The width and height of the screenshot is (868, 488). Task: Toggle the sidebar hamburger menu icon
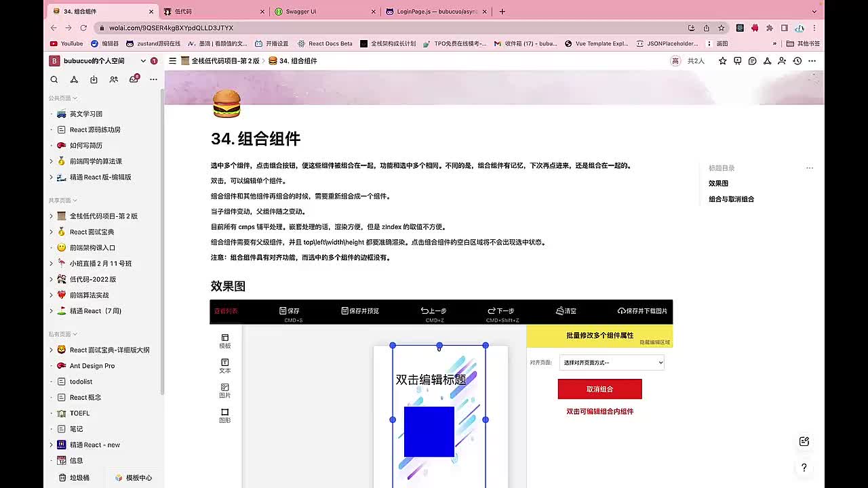pos(173,61)
